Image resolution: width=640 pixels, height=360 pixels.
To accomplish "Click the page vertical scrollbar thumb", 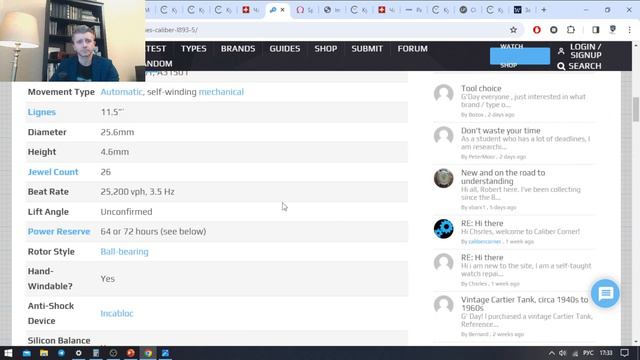I will click(x=636, y=109).
